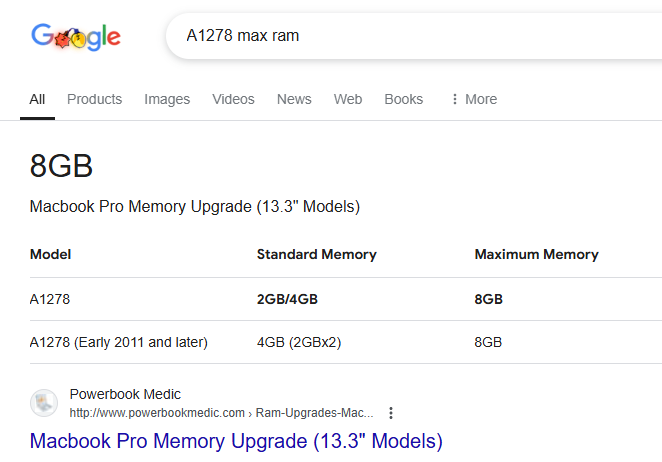This screenshot has height=462, width=662.
Task: Expand the More search filters menu
Action: tap(473, 99)
